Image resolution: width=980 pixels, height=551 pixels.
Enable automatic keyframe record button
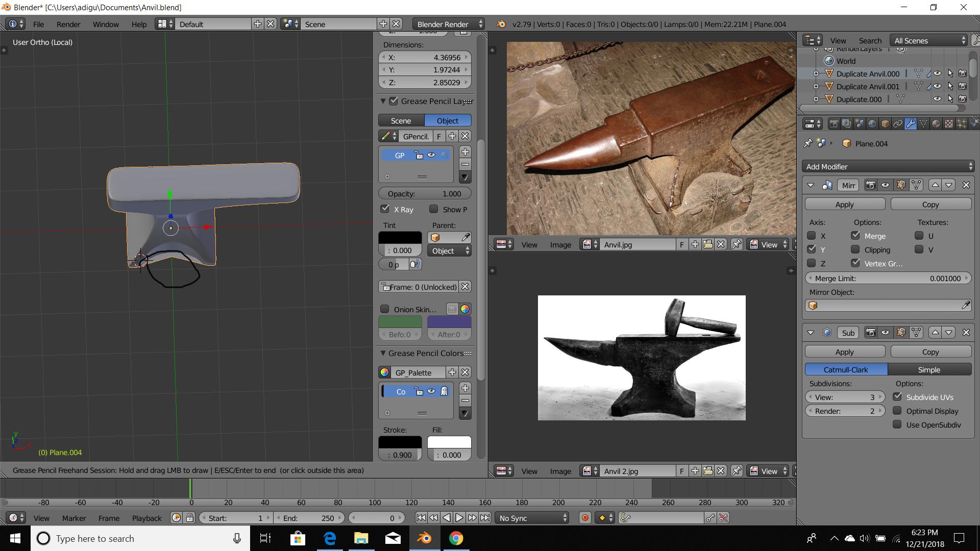tap(585, 518)
